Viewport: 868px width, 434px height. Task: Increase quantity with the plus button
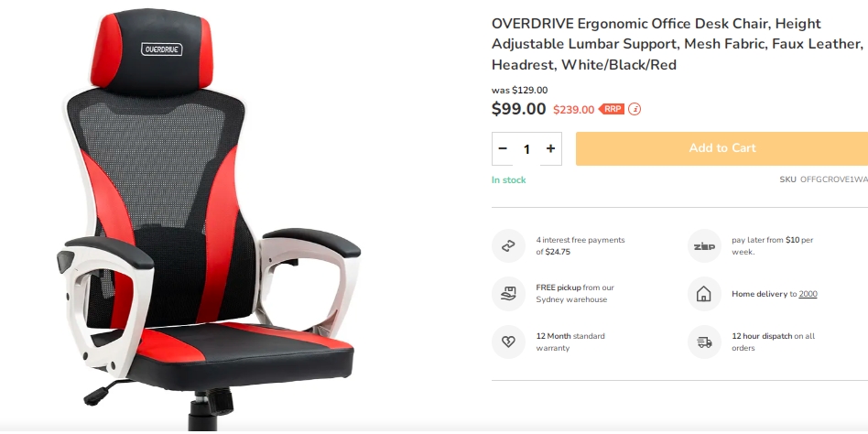tap(550, 148)
